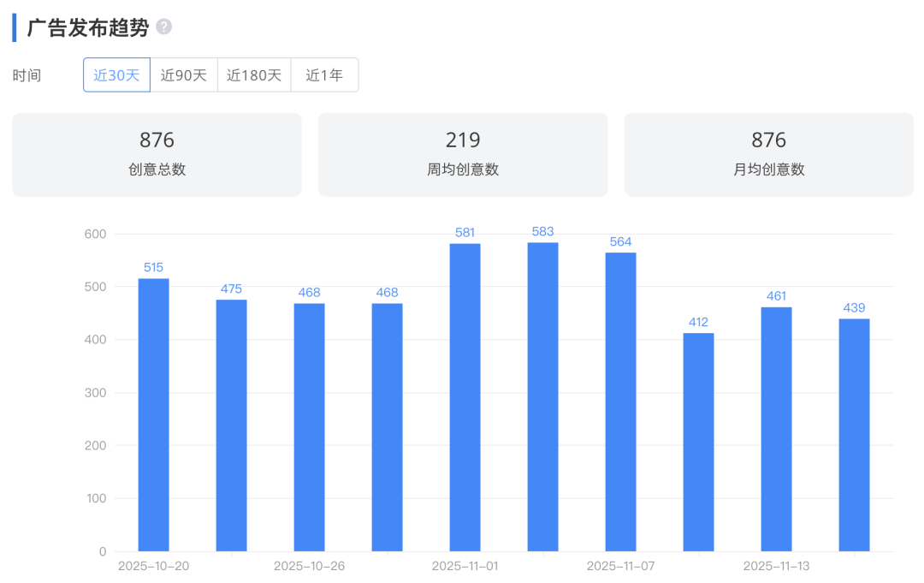Click the value label 461 above its bar
The image size is (924, 583).
coord(775,297)
